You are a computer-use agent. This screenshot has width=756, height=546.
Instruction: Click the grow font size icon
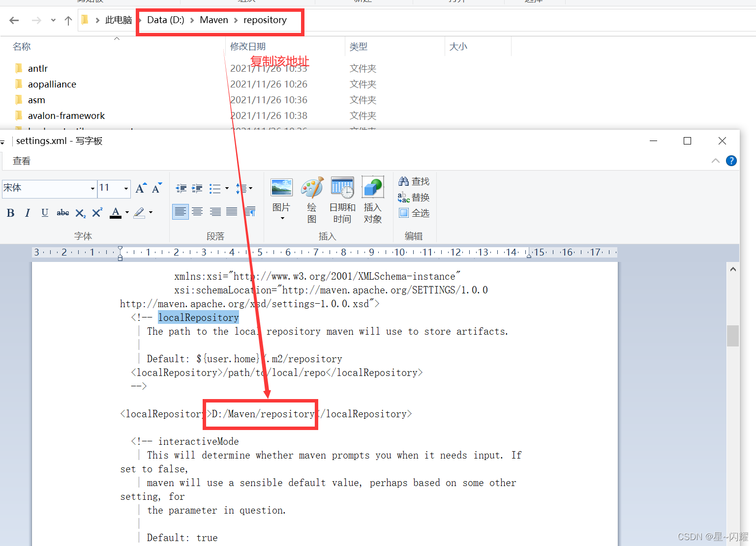(x=141, y=188)
